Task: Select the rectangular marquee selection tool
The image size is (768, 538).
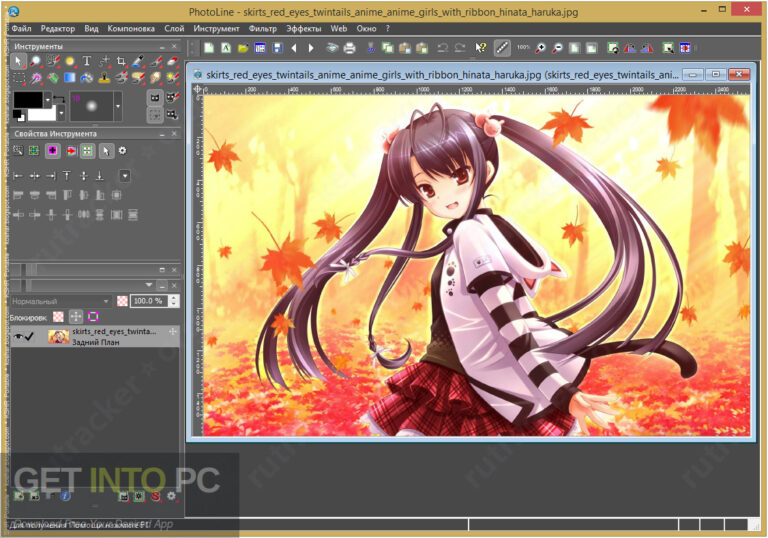Action: (x=18, y=78)
